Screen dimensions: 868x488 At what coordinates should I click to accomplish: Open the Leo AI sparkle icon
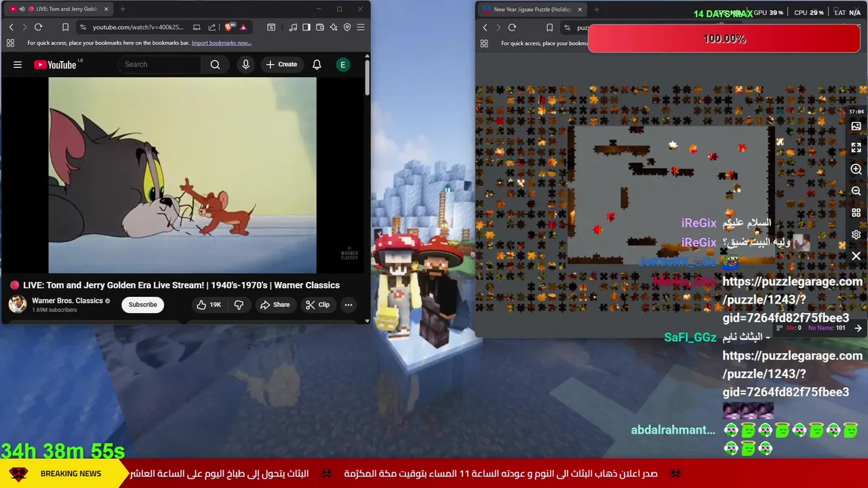334,27
